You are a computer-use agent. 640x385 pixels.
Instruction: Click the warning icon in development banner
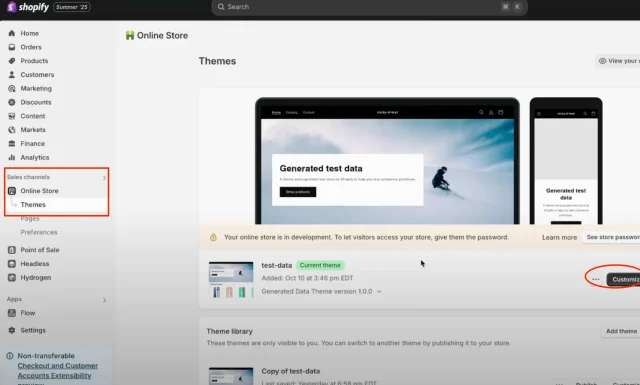pos(213,238)
